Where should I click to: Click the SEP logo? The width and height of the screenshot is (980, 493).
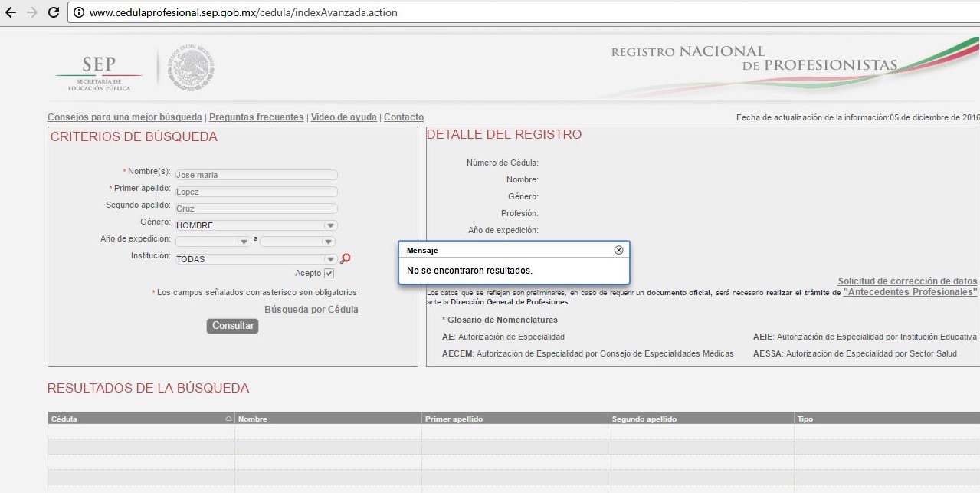(99, 72)
